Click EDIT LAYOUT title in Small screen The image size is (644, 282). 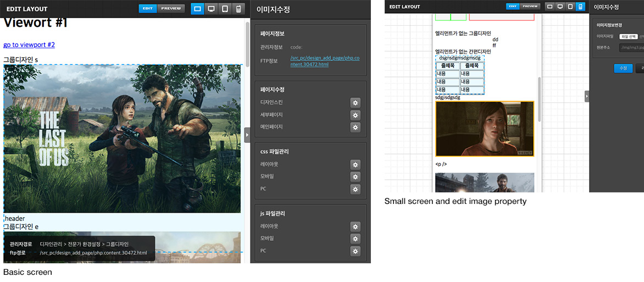click(x=404, y=7)
